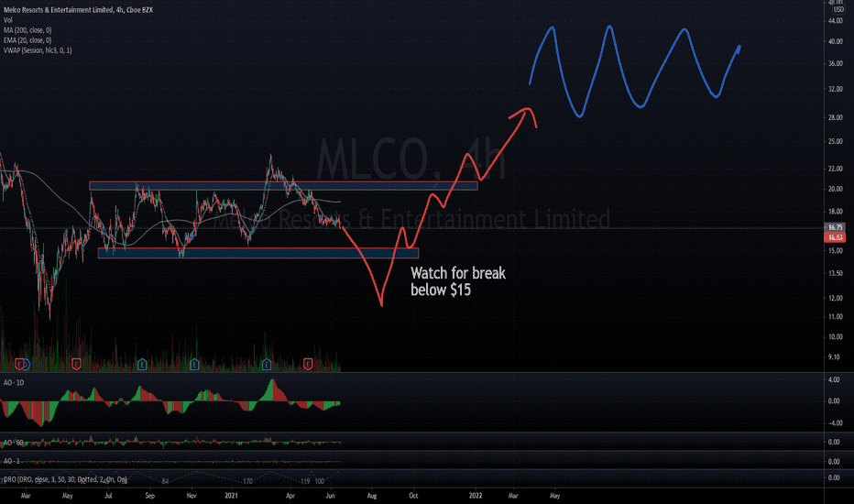Open the teal earnings marker near Nov 2020
854x504 pixels.
194,364
